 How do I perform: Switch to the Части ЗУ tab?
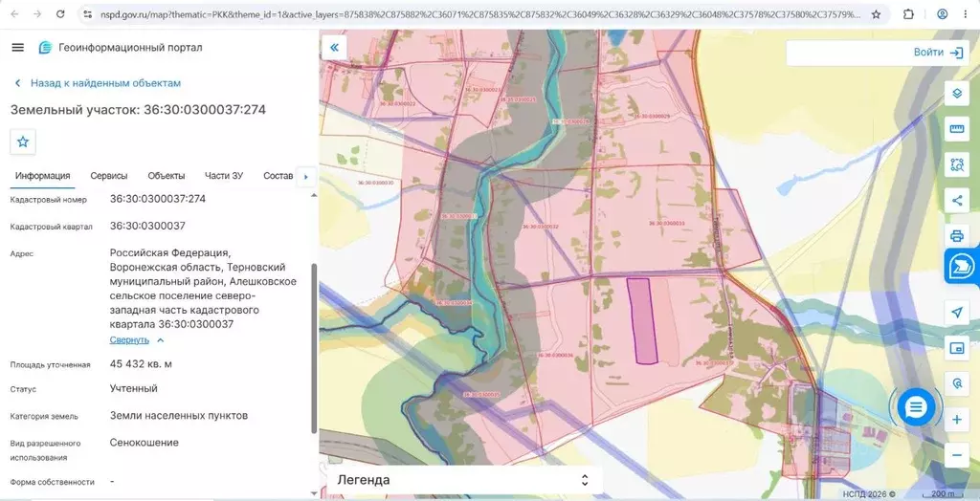click(224, 176)
